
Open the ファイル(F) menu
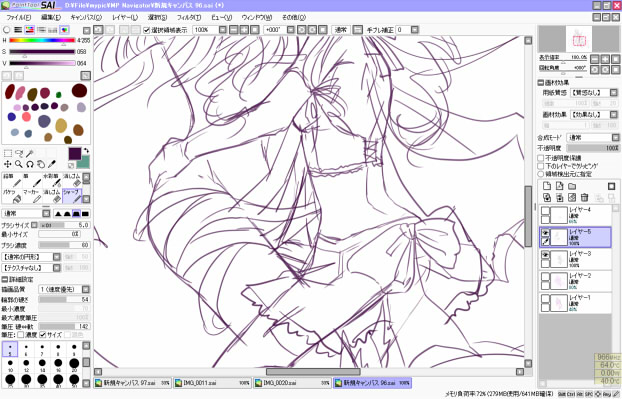click(x=18, y=17)
